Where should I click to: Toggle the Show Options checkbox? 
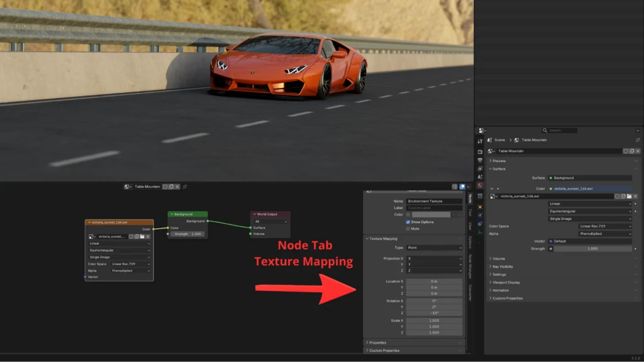tap(408, 222)
